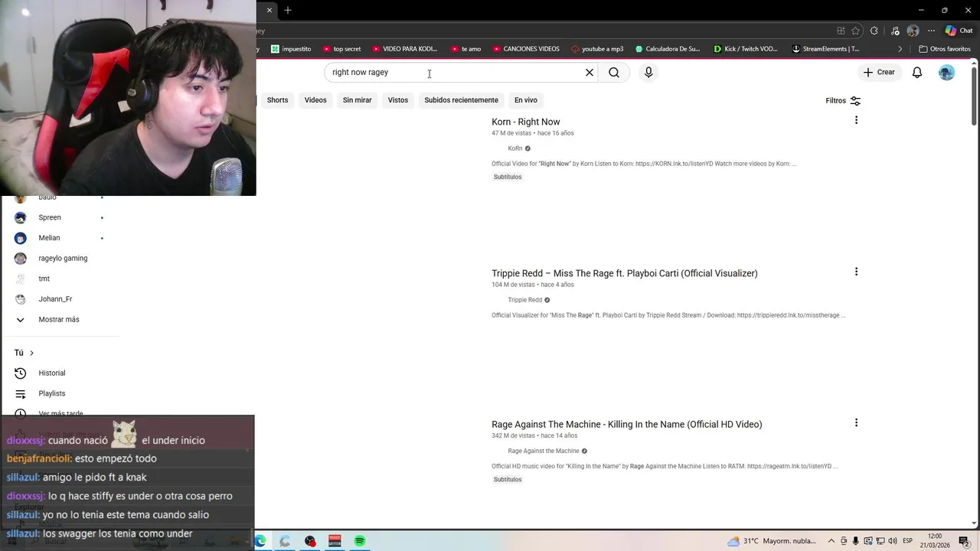
Task: Open the Trippie Redd – Miss The Rage video title
Action: [625, 273]
